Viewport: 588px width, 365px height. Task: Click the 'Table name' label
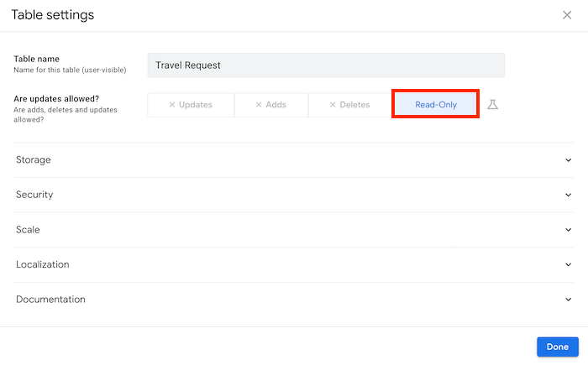36,59
